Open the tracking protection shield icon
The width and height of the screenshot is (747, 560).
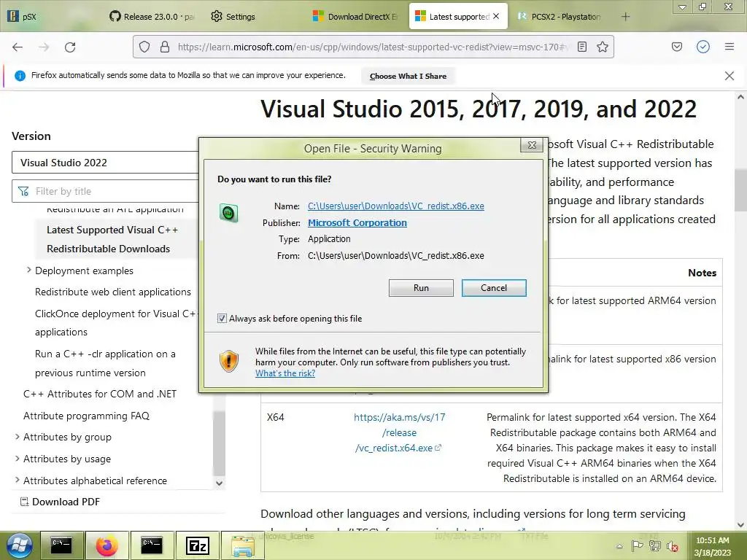point(144,47)
